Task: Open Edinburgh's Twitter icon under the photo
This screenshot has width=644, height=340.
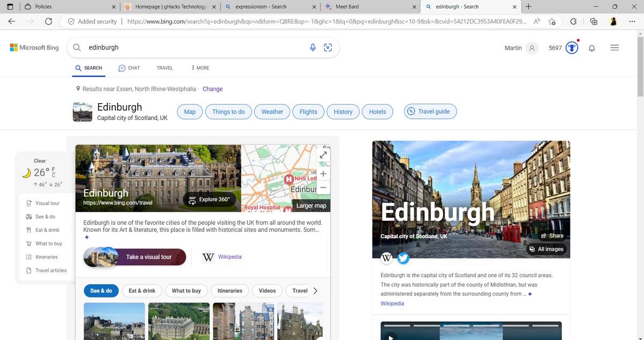Action: [x=403, y=258]
